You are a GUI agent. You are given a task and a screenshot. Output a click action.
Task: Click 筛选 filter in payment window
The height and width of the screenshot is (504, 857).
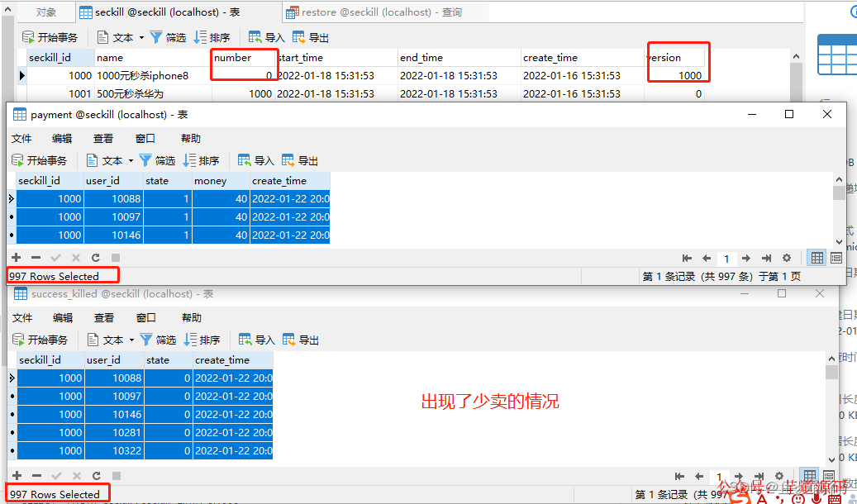pos(157,160)
